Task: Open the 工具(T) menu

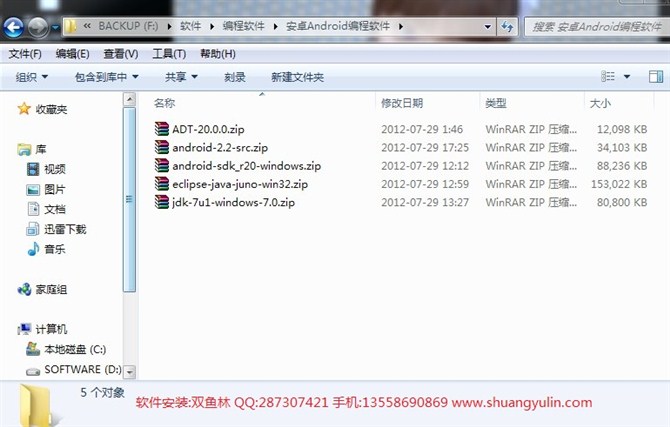Action: coord(169,54)
